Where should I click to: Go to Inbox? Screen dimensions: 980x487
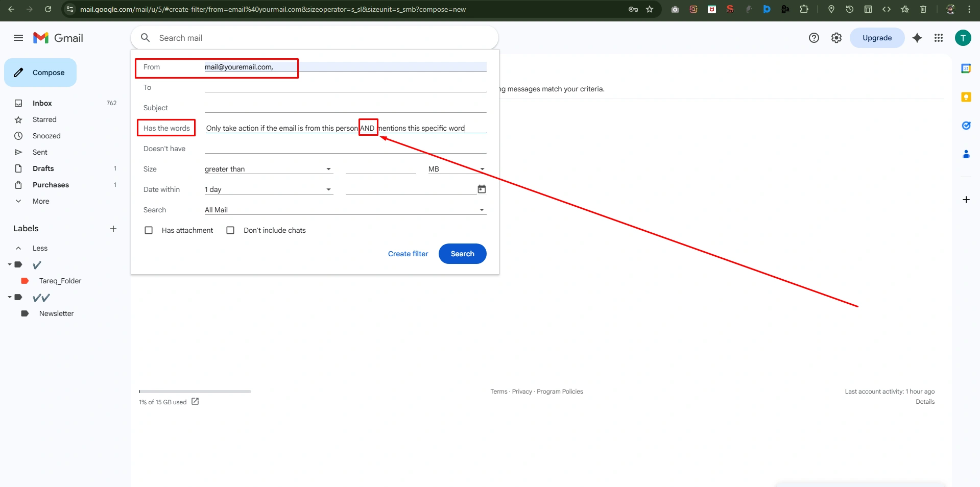point(42,103)
